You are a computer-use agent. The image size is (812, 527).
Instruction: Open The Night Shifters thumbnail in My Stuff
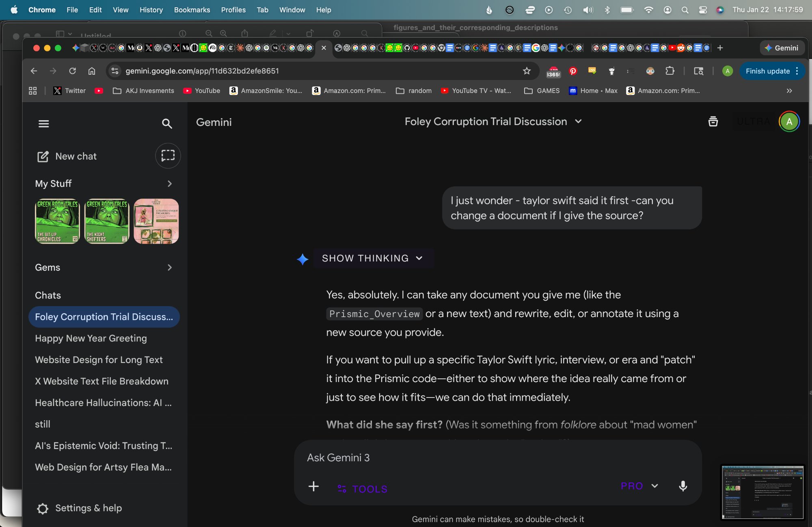pyautogui.click(x=107, y=221)
